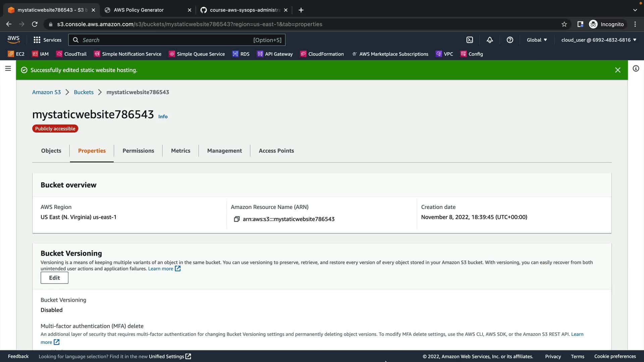The image size is (644, 362).
Task: Open the info panel icon at right
Action: click(636, 69)
